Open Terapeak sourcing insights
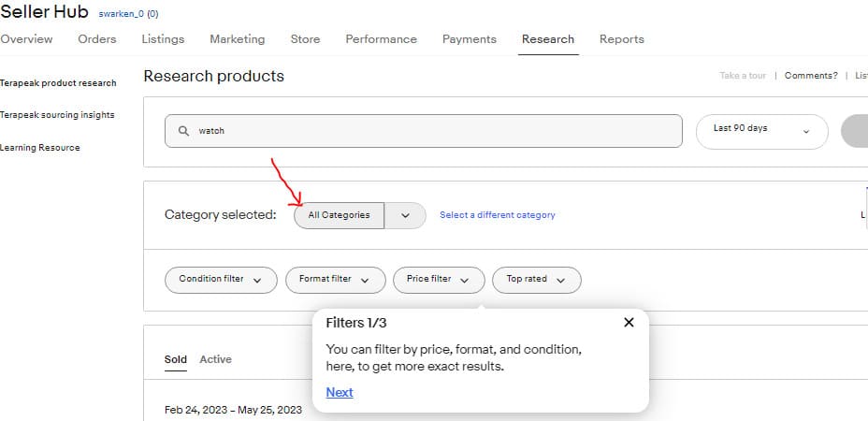This screenshot has width=868, height=421. [x=57, y=115]
